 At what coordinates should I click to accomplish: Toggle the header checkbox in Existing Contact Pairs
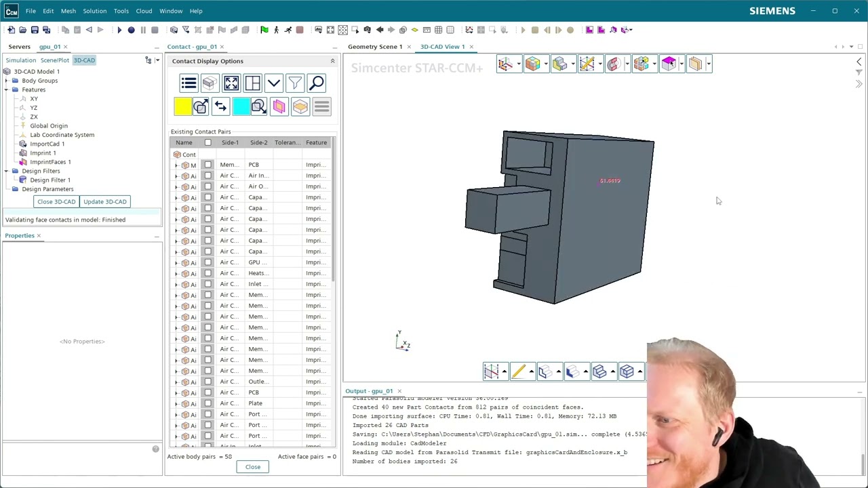pos(208,142)
